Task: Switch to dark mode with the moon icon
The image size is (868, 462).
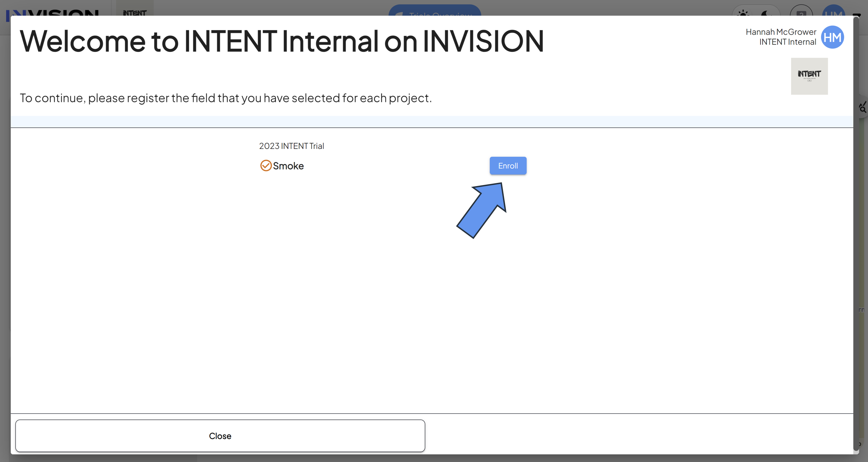Action: [x=766, y=14]
